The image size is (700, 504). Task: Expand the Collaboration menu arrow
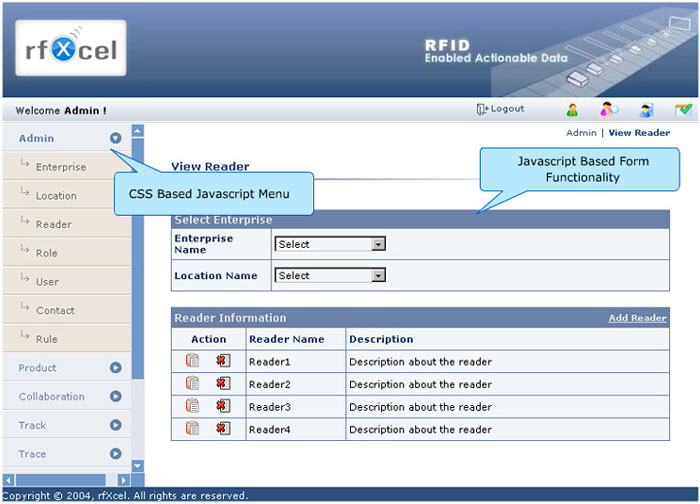(x=116, y=396)
